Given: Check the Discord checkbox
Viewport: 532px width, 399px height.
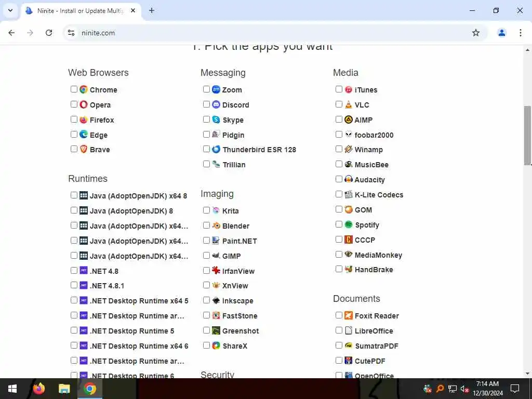Looking at the screenshot, I should point(206,104).
